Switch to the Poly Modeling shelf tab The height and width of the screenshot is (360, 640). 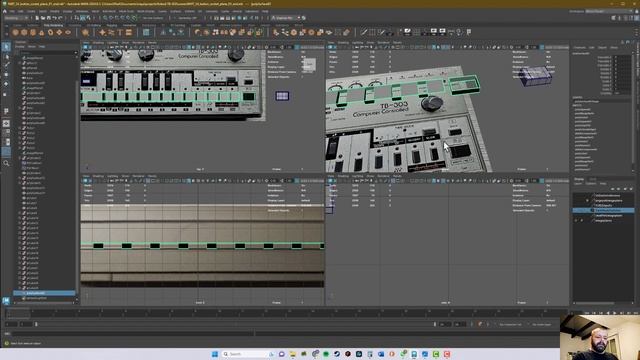pos(53,25)
